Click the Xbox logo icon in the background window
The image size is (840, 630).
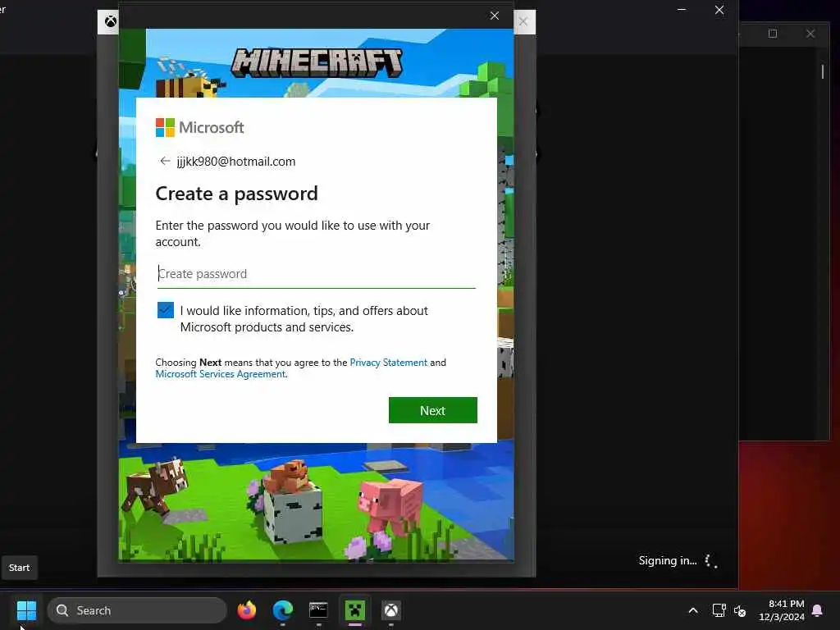[x=111, y=21]
